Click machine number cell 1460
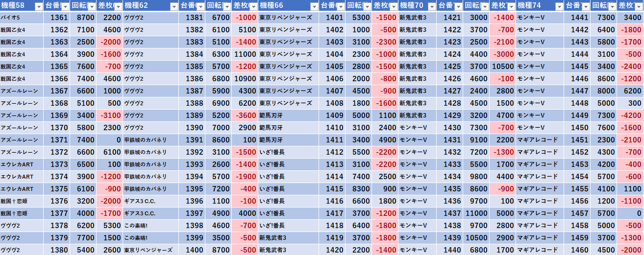The height and width of the screenshot is (255, 644). click(577, 250)
